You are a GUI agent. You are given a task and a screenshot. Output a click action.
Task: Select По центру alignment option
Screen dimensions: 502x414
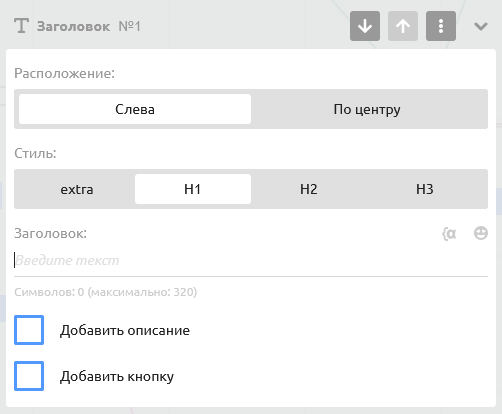pos(367,109)
